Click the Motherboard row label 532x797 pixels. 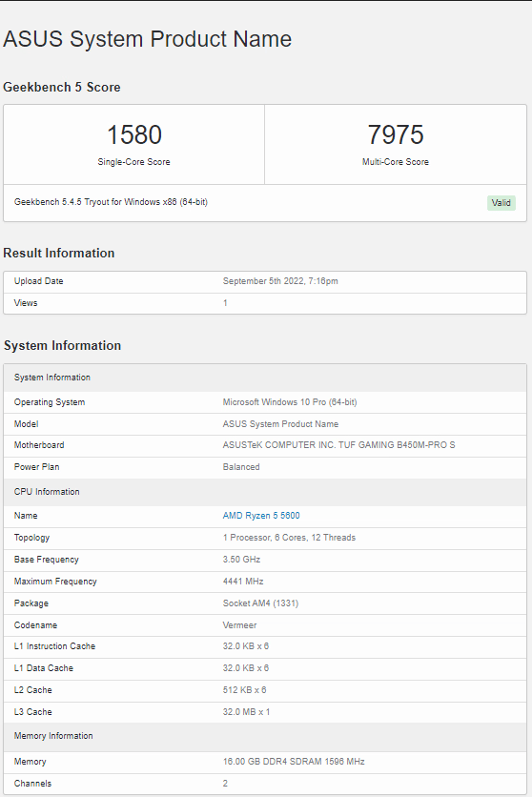pyautogui.click(x=39, y=445)
